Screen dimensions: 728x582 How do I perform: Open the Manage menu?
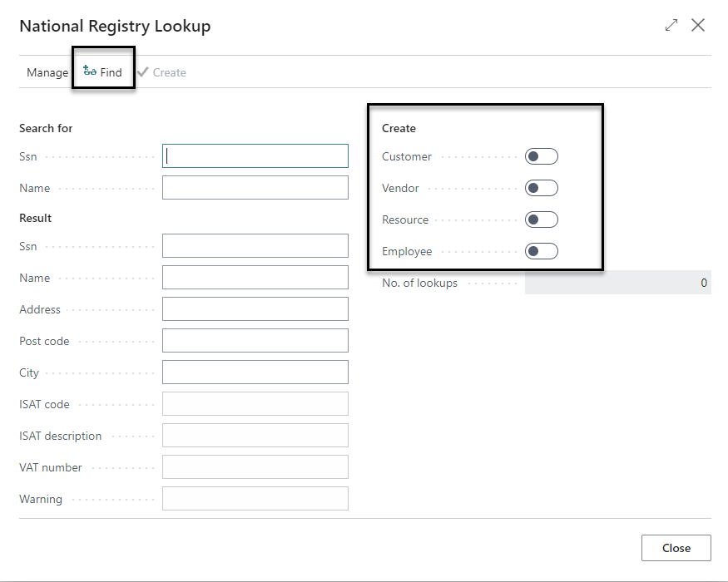coord(47,72)
